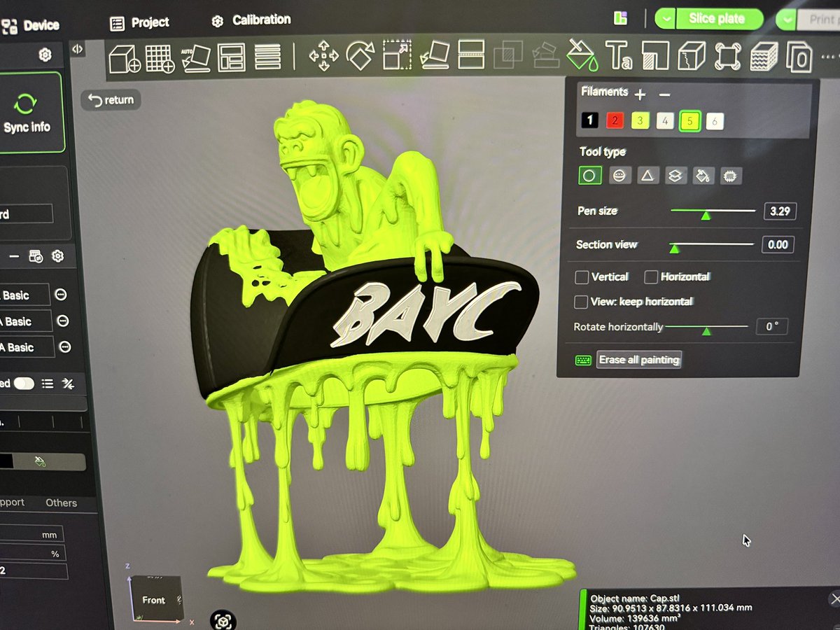Switch to the Project tab
The image size is (840, 630).
tap(140, 23)
